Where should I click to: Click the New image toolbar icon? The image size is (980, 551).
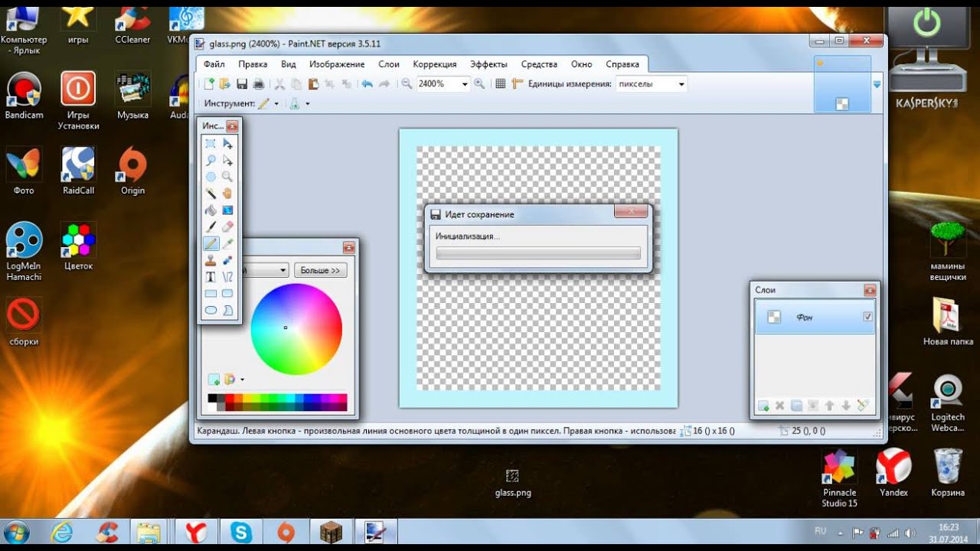point(209,84)
